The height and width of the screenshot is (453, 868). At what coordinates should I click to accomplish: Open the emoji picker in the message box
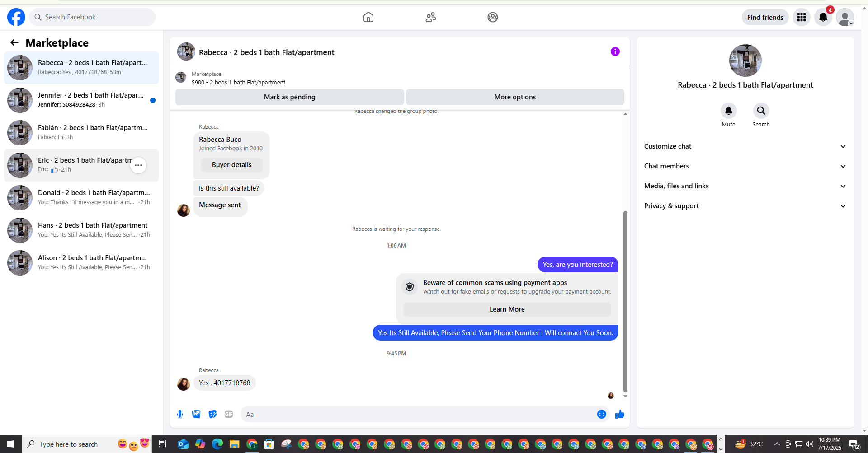(x=602, y=414)
